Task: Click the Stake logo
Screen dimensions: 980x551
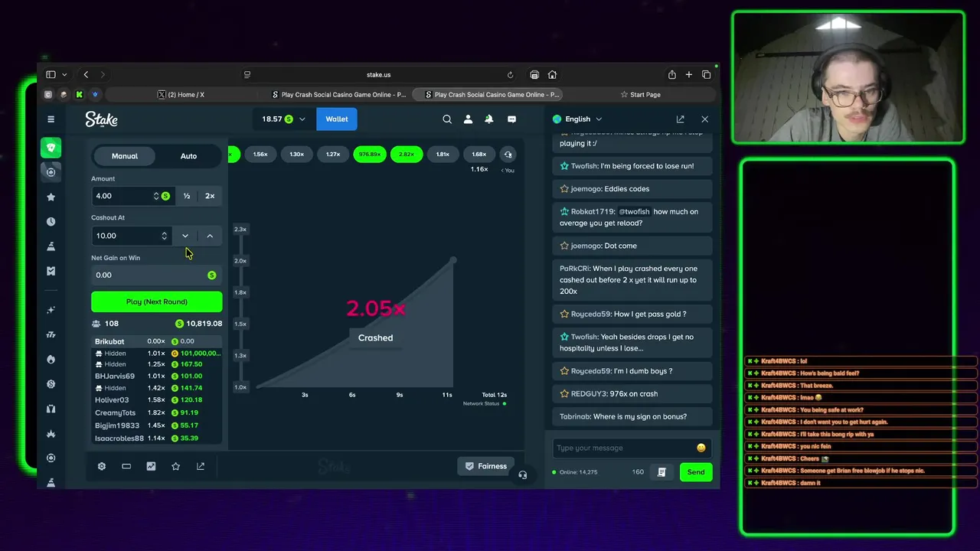Action: tap(101, 119)
